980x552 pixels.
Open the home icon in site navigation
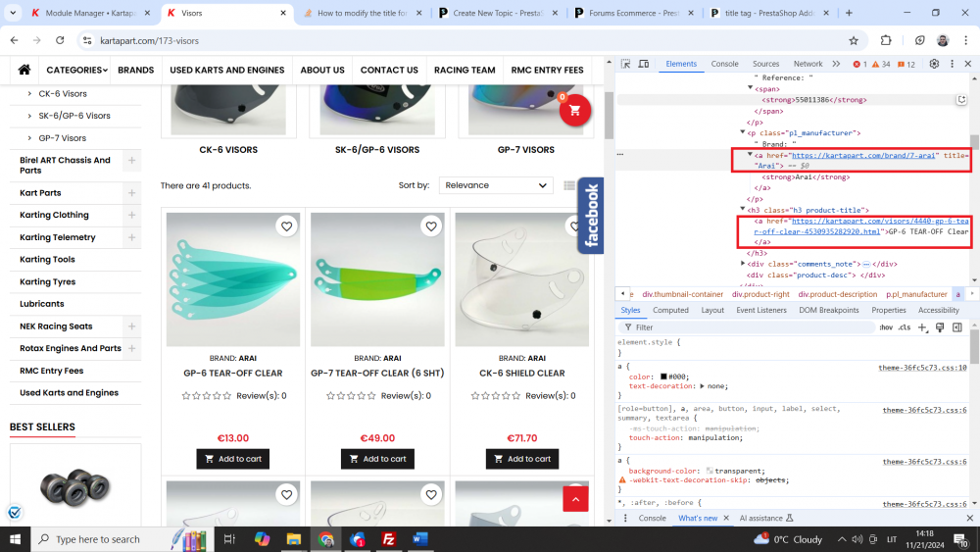tap(24, 70)
